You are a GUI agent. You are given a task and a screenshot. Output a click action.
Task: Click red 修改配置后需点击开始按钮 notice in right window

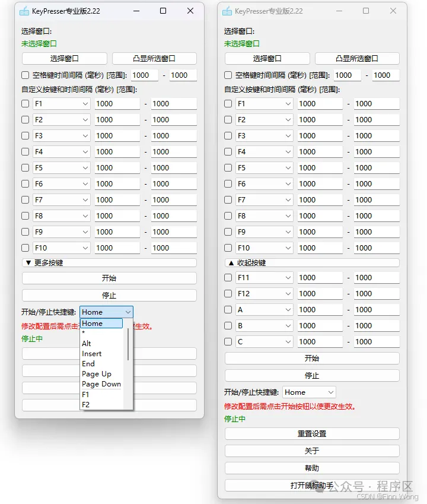pyautogui.click(x=291, y=407)
